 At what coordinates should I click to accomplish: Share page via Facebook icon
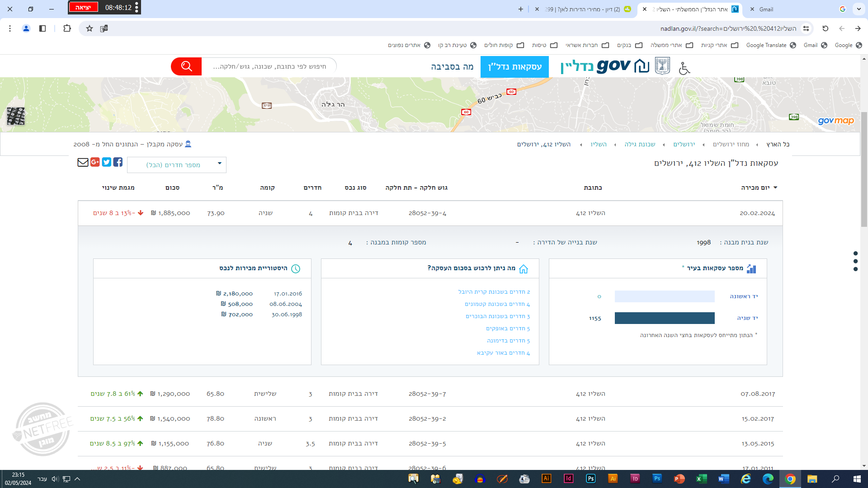click(x=118, y=162)
